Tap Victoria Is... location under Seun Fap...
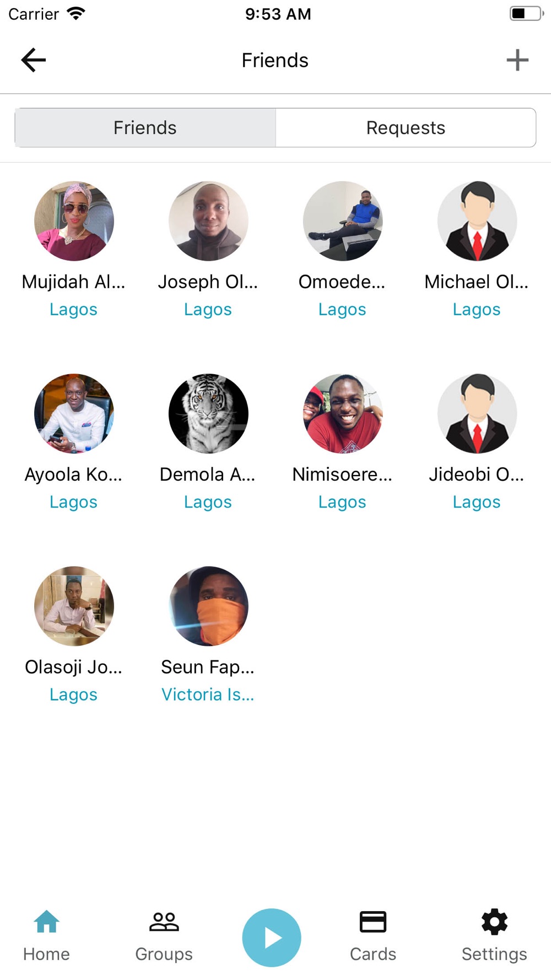 click(x=208, y=694)
